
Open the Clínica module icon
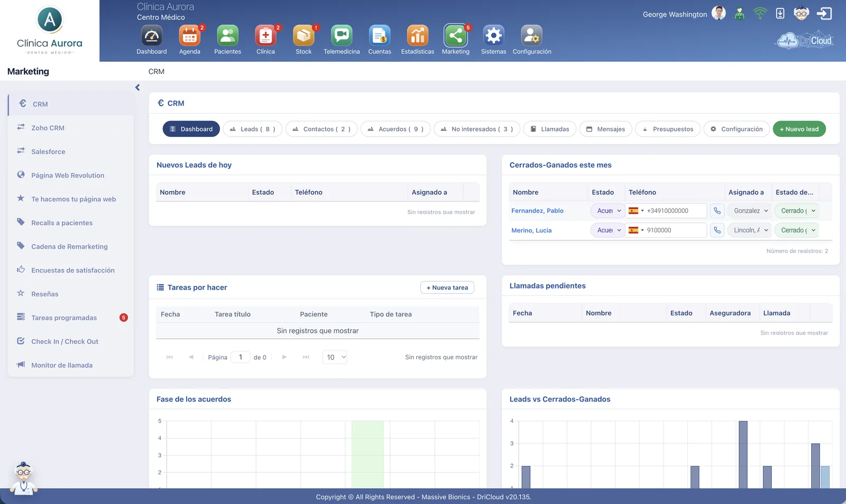click(266, 36)
